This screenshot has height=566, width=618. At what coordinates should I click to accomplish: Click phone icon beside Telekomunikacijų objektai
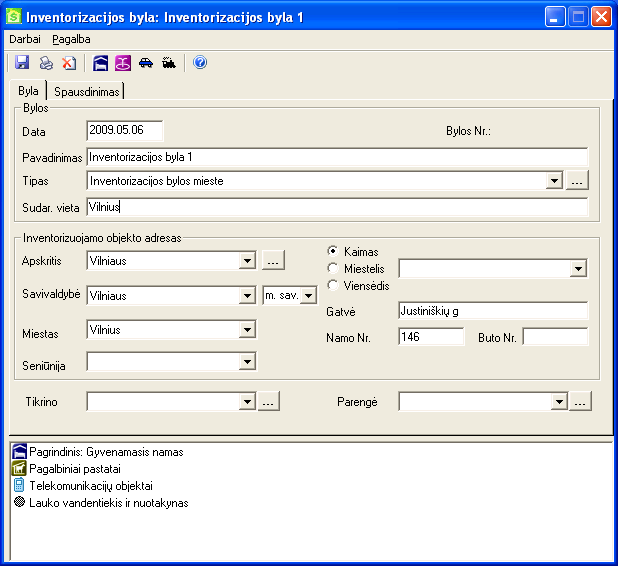(19, 485)
